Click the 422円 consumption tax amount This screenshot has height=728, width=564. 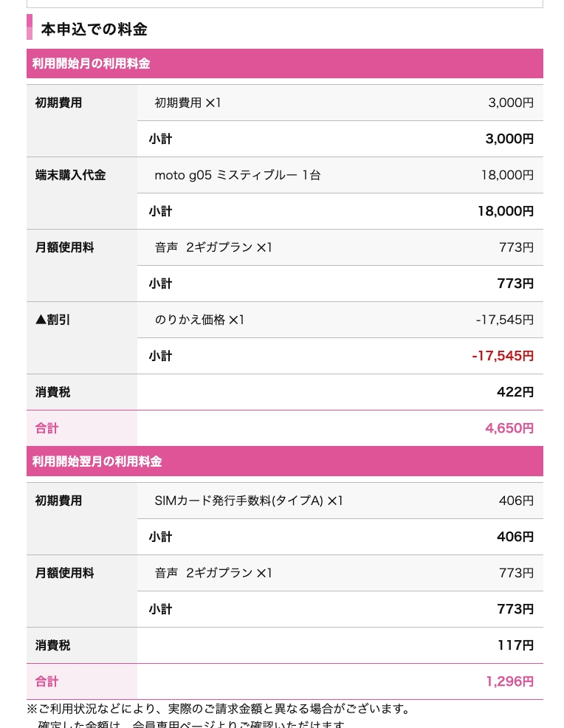click(515, 392)
